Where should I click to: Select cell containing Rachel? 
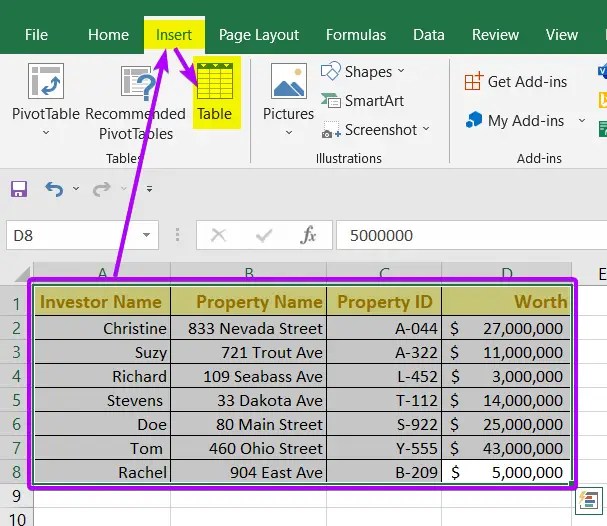click(102, 472)
